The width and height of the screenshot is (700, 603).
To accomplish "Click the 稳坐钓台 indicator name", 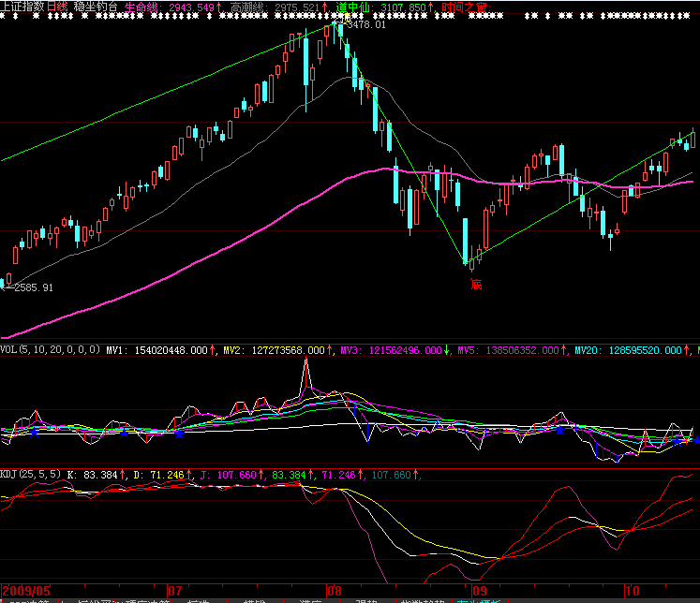I will (x=96, y=7).
